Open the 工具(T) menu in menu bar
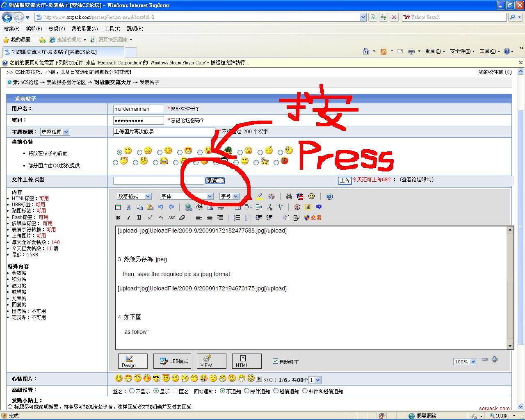This screenshot has height=420, width=525. tap(112, 29)
